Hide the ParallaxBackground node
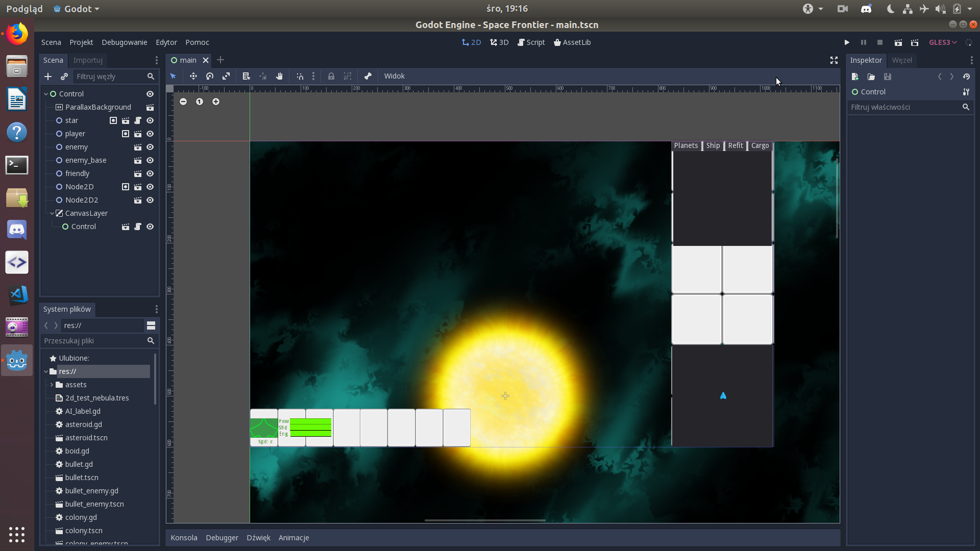Image resolution: width=980 pixels, height=551 pixels. point(150,107)
